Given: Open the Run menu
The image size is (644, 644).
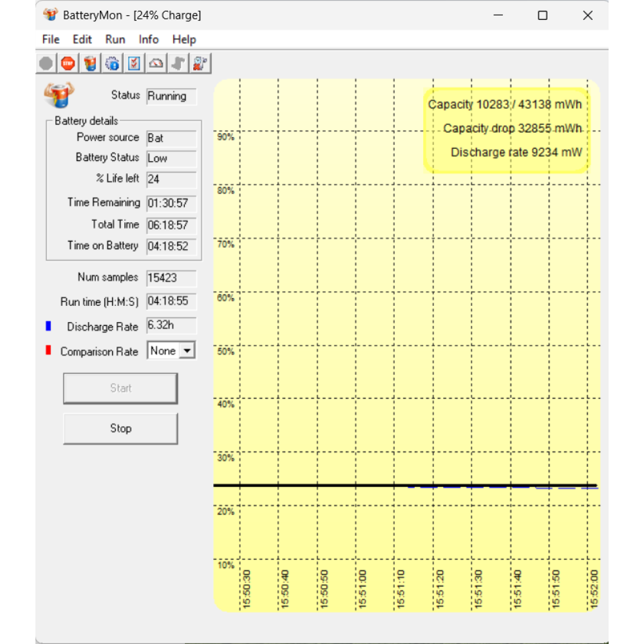Looking at the screenshot, I should pyautogui.click(x=115, y=39).
